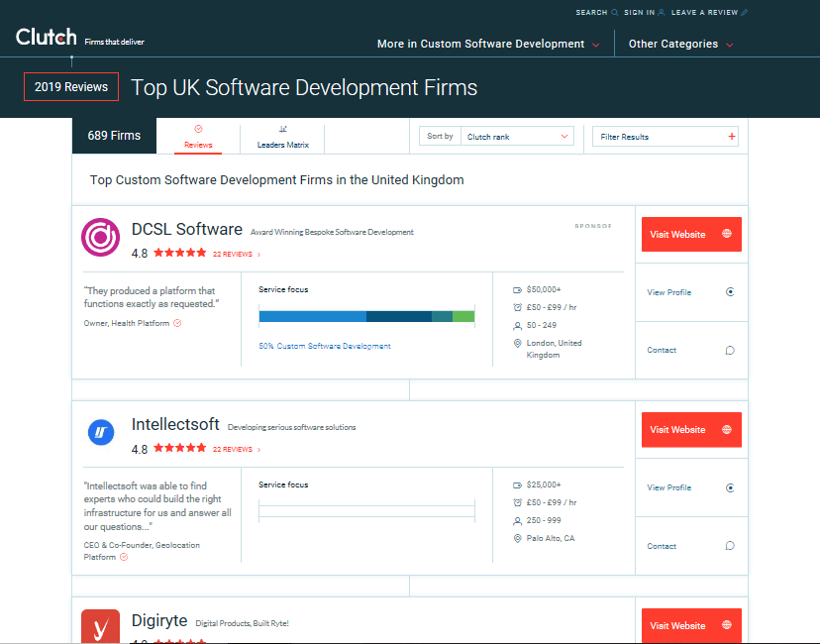Click the DCSL View Profile icon

coord(730,292)
